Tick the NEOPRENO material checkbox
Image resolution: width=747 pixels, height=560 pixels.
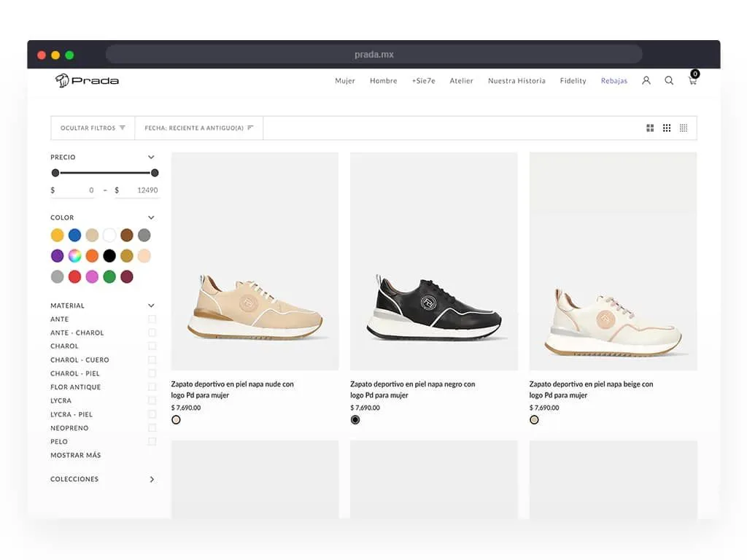(x=152, y=428)
